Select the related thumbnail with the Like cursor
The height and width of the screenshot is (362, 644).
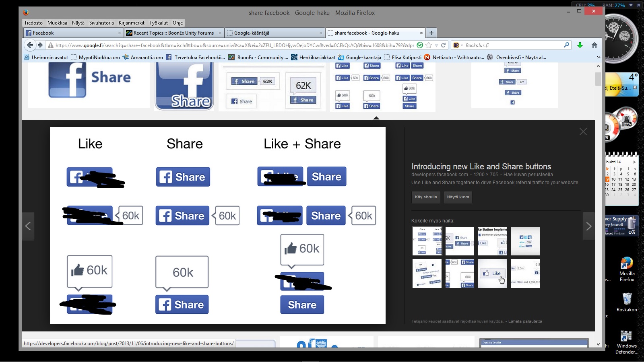pos(493,274)
